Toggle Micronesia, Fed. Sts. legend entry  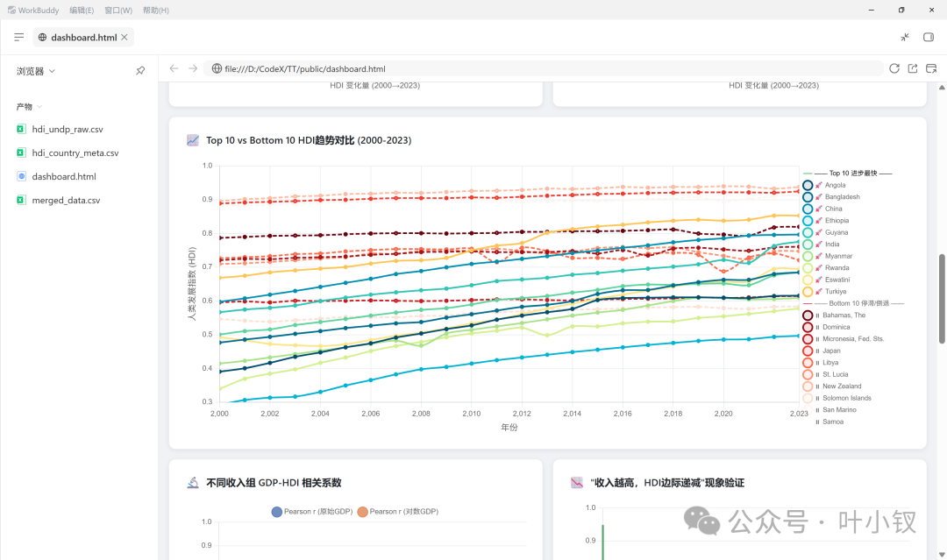(x=844, y=339)
